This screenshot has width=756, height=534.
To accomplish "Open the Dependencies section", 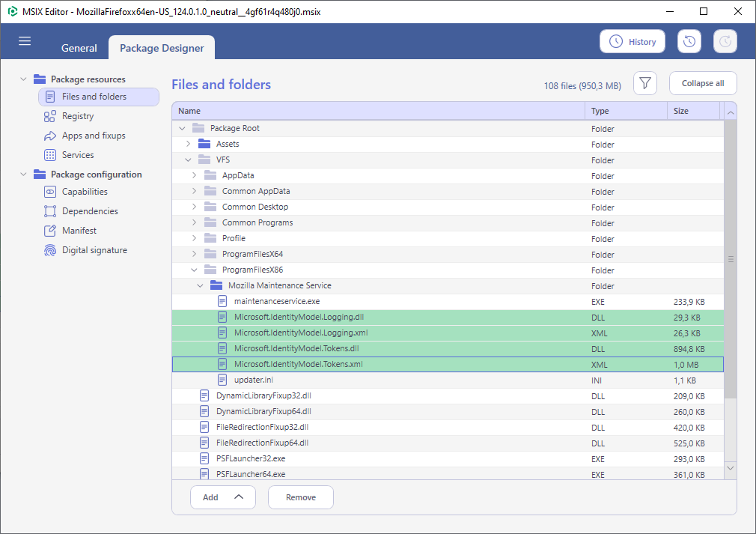I will (90, 211).
